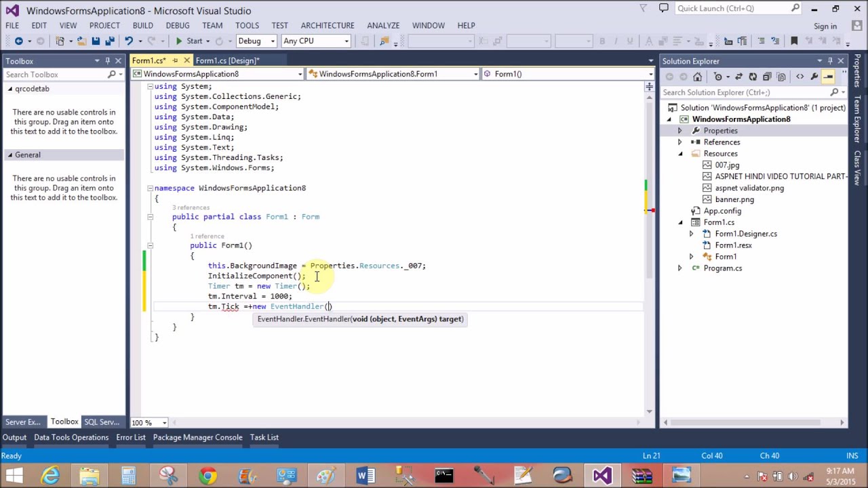Open the Debug configuration dropdown
868x488 pixels.
pos(255,41)
